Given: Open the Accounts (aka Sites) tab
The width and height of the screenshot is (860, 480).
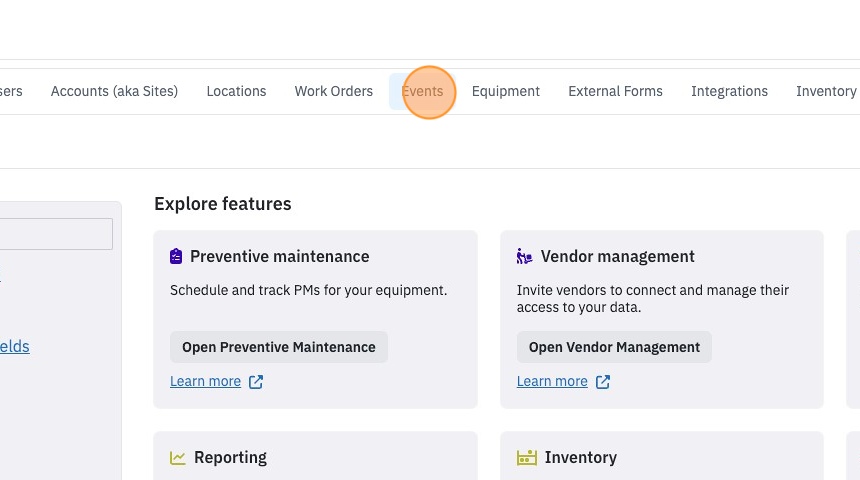Looking at the screenshot, I should (114, 91).
